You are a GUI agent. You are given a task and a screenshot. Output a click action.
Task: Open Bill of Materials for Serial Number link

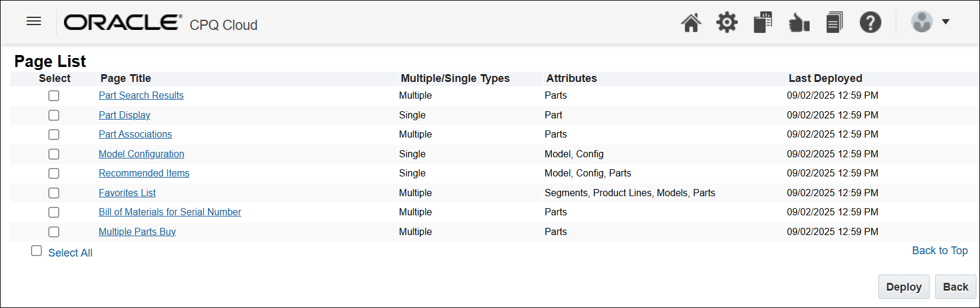click(170, 212)
